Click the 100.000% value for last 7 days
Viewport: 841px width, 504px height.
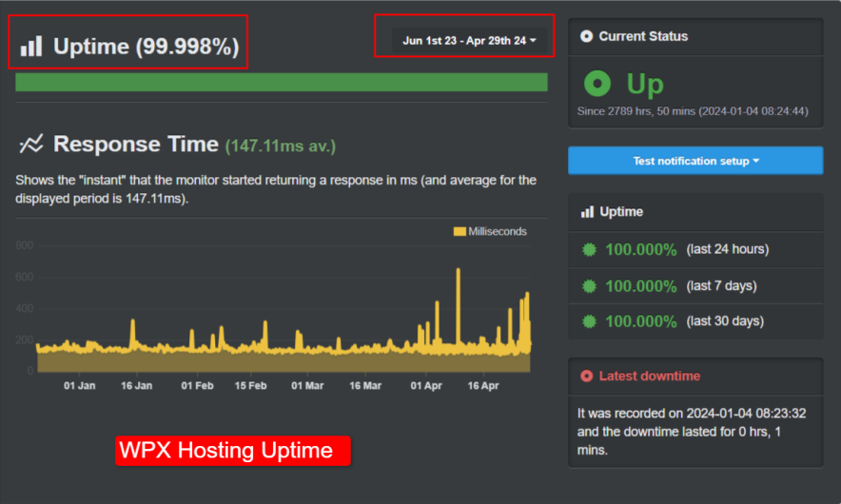[641, 286]
